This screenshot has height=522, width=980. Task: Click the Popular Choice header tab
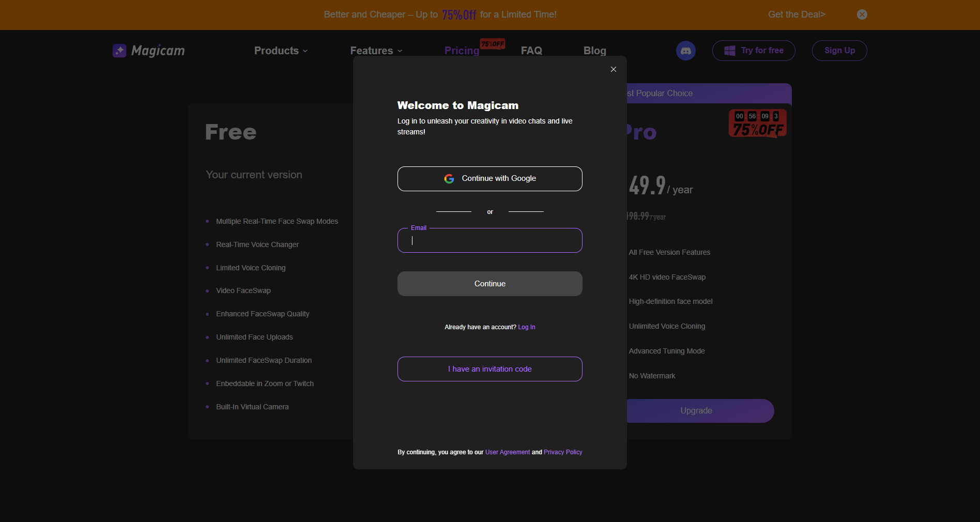tap(709, 94)
